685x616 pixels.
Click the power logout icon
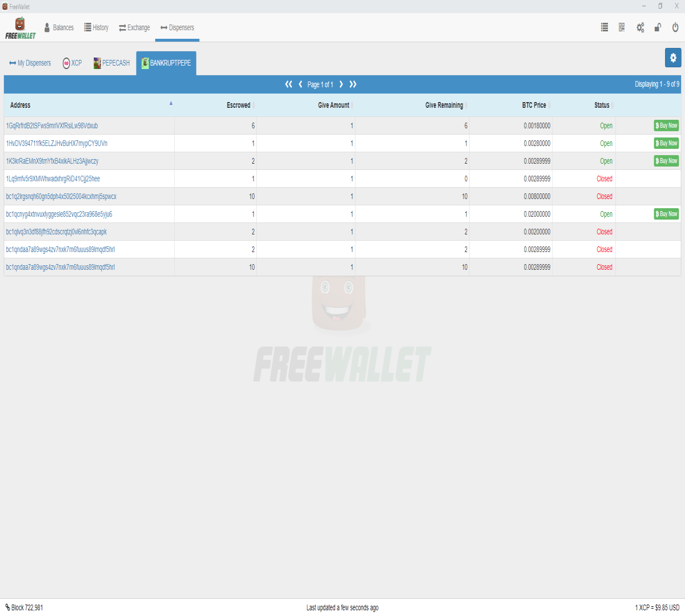[x=675, y=27]
